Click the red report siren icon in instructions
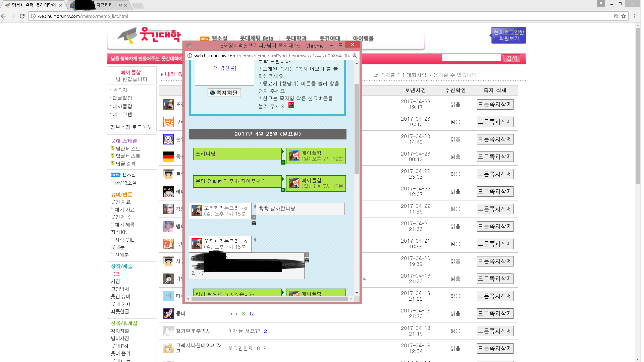 291,105
